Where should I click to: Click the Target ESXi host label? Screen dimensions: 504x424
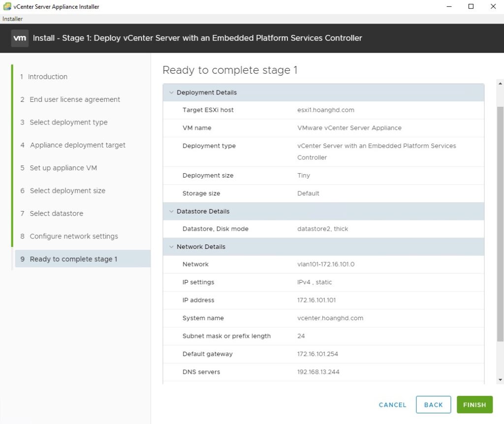(x=208, y=110)
